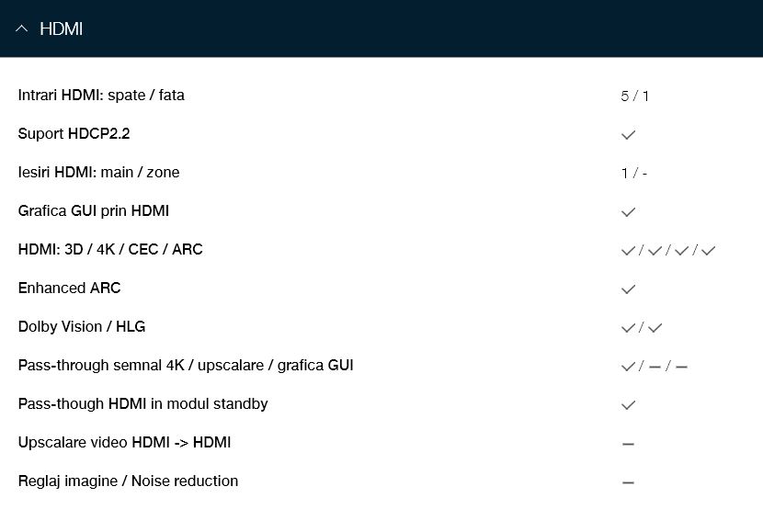The image size is (763, 532).
Task: Click last checkmark in 3D/4K/CEC/ARC row
Action: click(709, 251)
